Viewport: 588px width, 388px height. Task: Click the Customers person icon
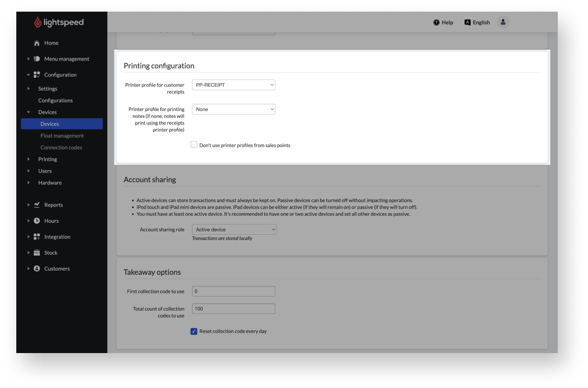pos(37,269)
